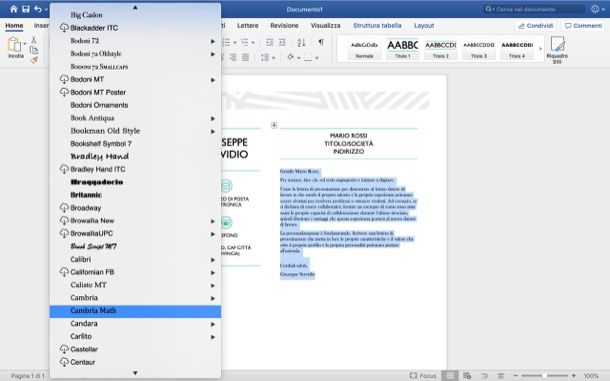Expand styles gallery arrow

click(x=540, y=49)
